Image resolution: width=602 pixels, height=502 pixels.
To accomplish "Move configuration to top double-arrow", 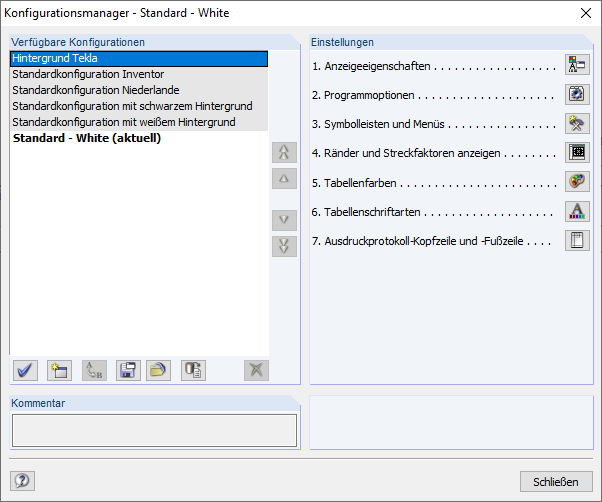I will click(x=284, y=152).
